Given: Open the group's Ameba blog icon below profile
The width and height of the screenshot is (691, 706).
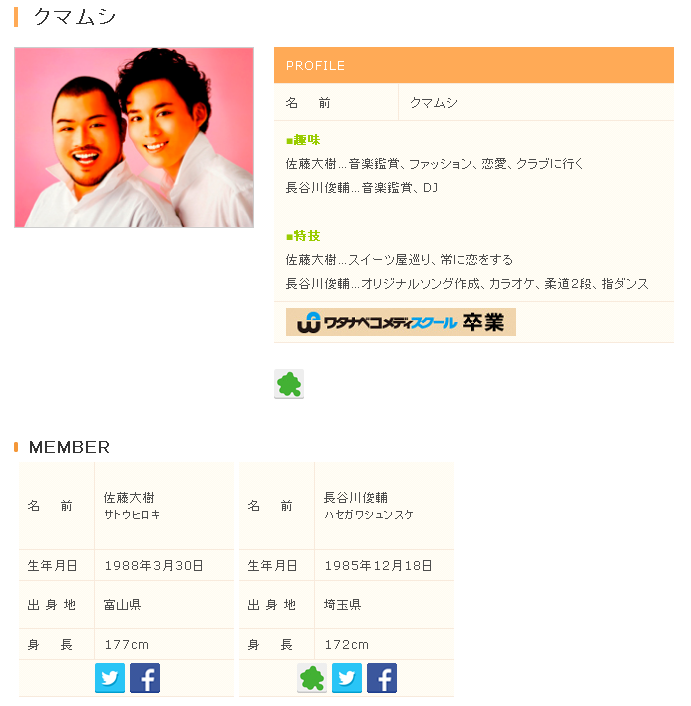Looking at the screenshot, I should tap(289, 384).
